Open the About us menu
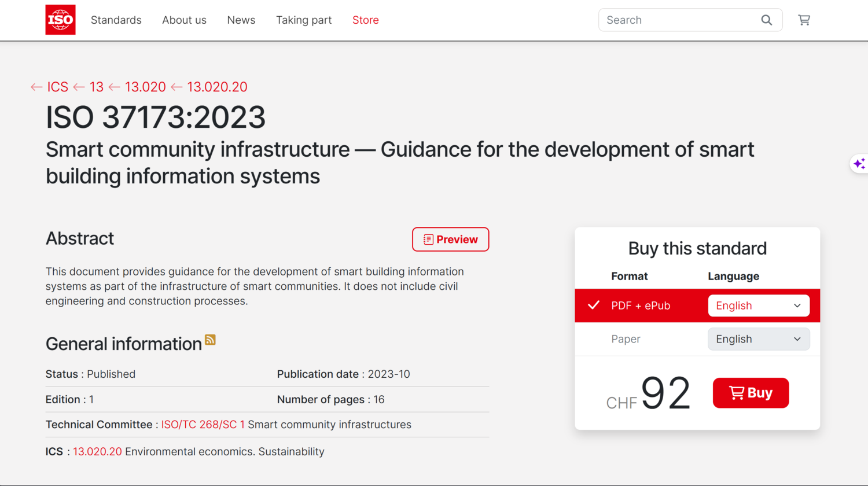The image size is (868, 486). tap(184, 20)
